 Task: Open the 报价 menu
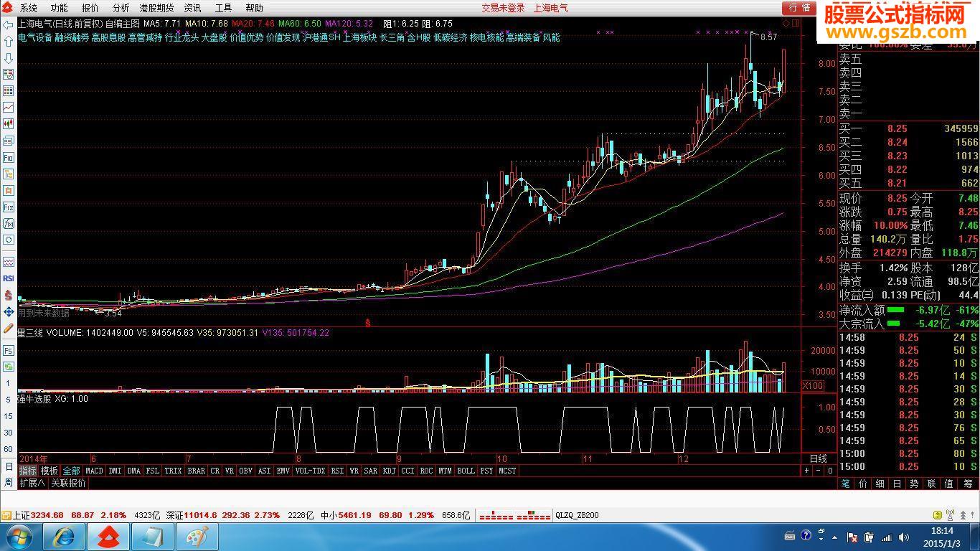tap(90, 8)
